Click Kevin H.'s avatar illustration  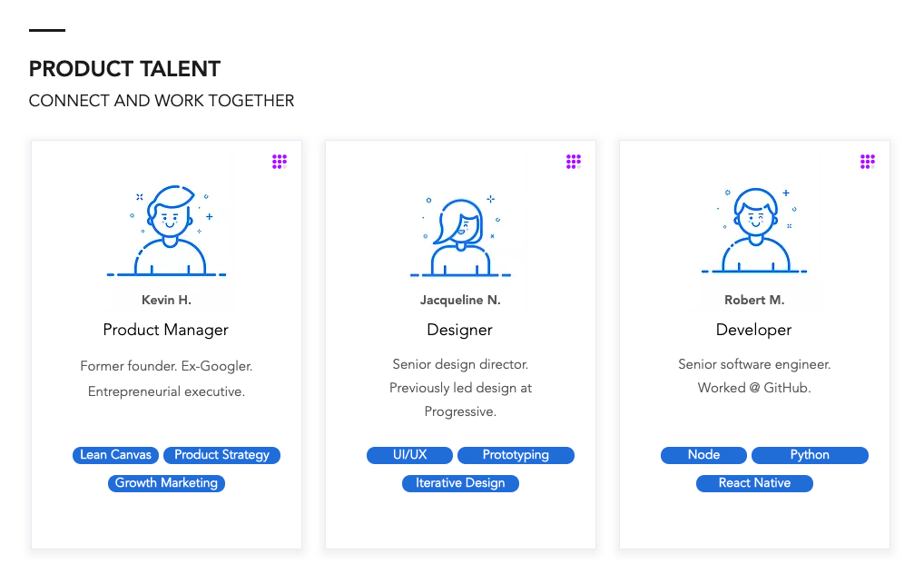(166, 231)
